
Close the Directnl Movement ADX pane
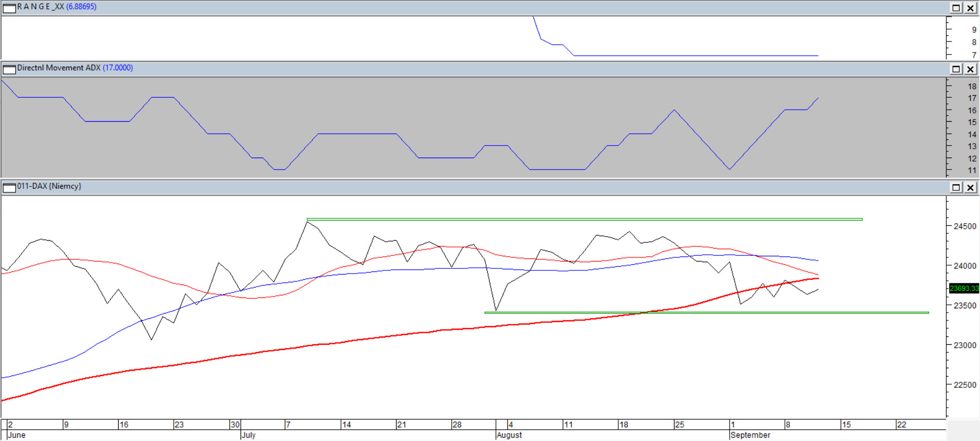(x=971, y=69)
